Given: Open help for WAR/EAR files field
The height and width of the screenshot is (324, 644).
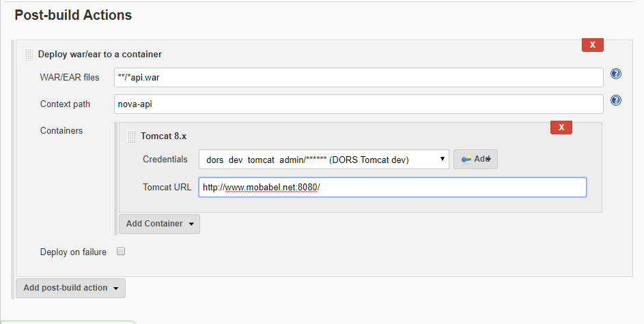Looking at the screenshot, I should [x=616, y=74].
